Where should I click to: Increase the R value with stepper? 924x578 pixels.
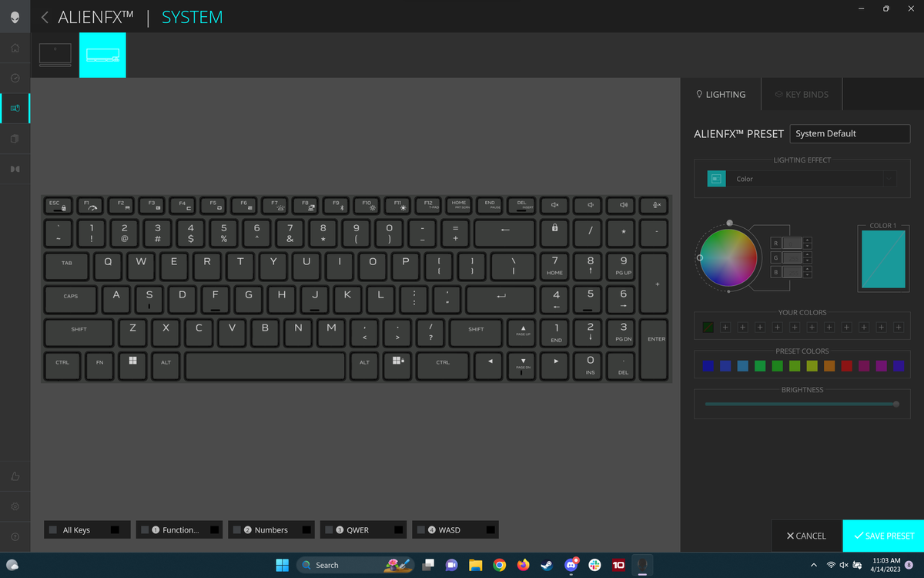(806, 240)
